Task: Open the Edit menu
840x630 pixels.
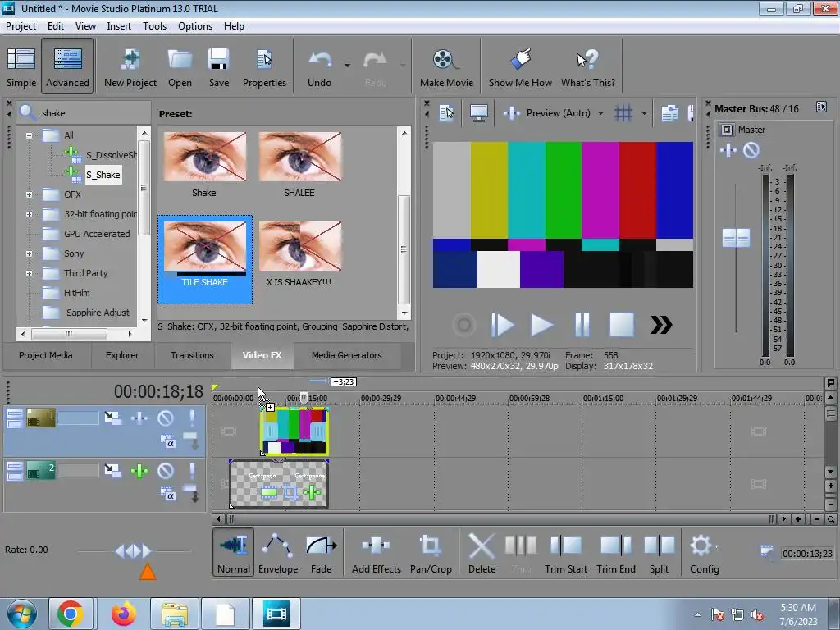Action: coord(55,25)
